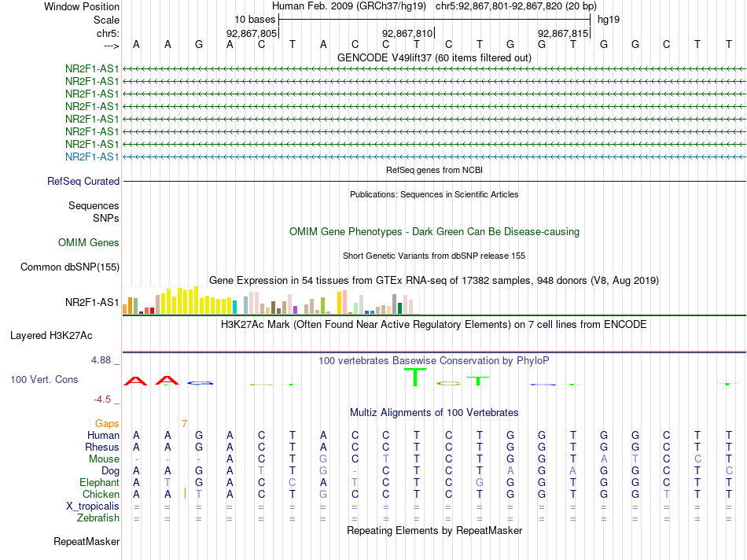Open the 'H3K27Ac Mark' ENCODE track title
This screenshot has height=560, width=747.
(434, 325)
